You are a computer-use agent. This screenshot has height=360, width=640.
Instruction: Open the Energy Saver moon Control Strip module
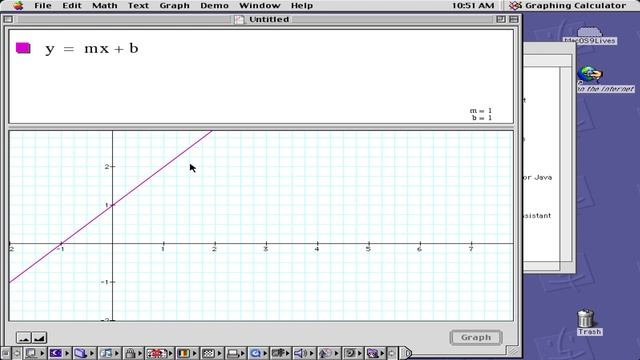(x=60, y=353)
